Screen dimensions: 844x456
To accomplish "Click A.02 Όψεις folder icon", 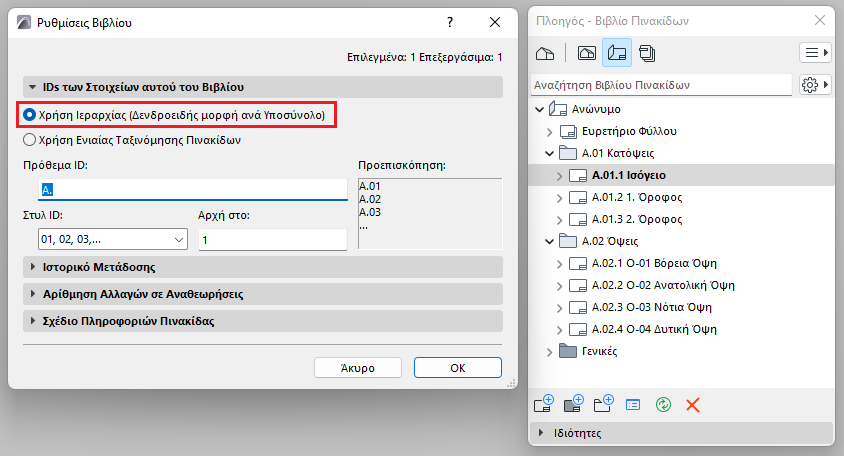I will coord(568,241).
